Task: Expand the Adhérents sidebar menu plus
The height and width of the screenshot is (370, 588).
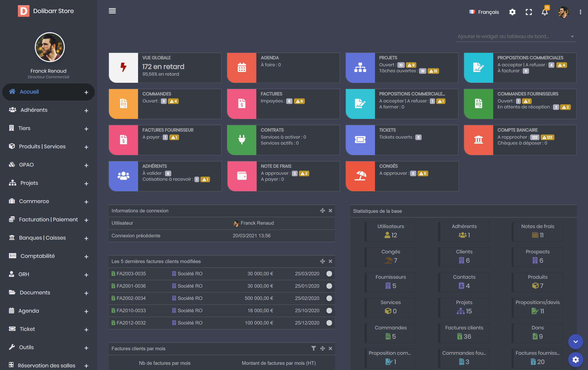Action: [86, 110]
